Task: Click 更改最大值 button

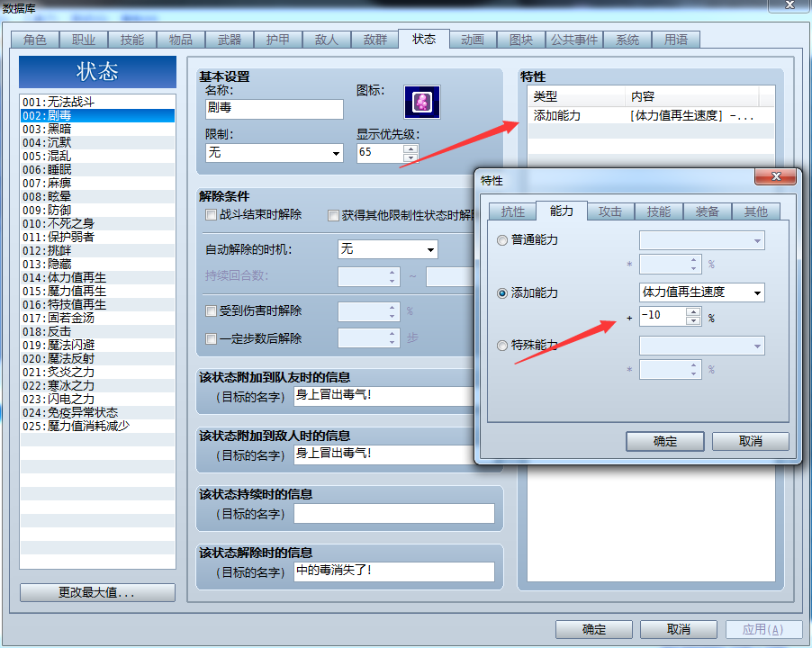Action: click(x=97, y=592)
